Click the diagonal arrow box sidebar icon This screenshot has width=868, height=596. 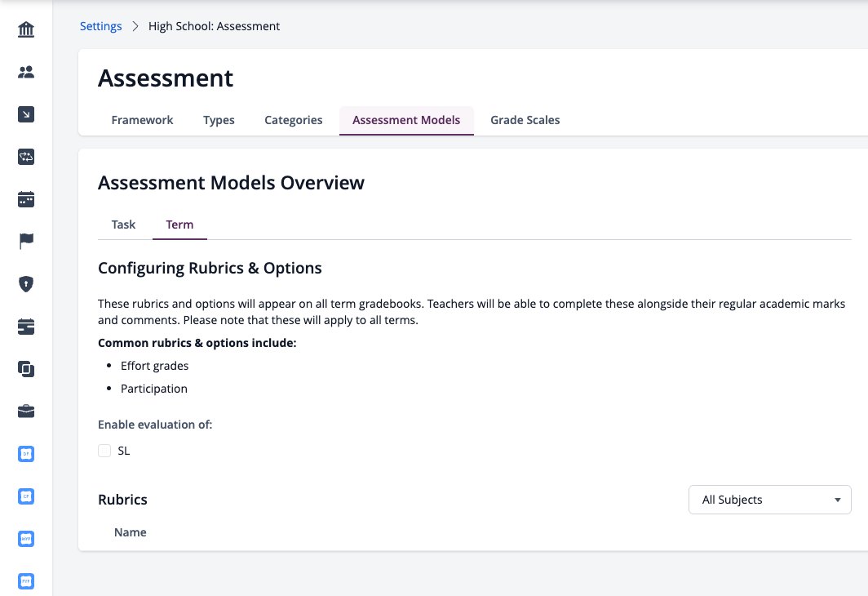click(x=26, y=114)
